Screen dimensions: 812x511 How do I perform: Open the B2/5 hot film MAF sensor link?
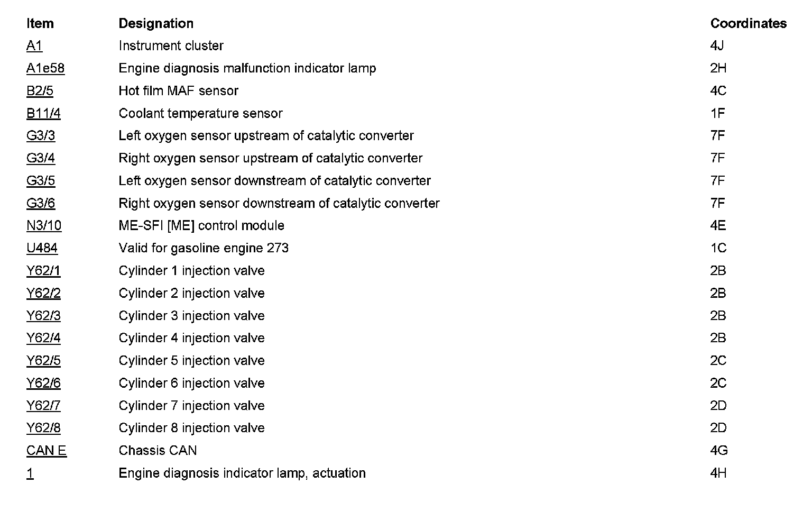40,91
